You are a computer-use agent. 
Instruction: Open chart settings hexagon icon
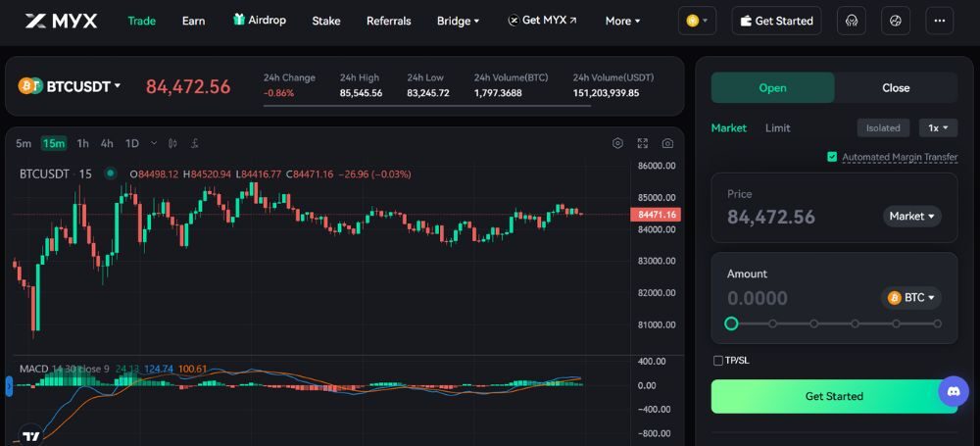click(x=617, y=143)
